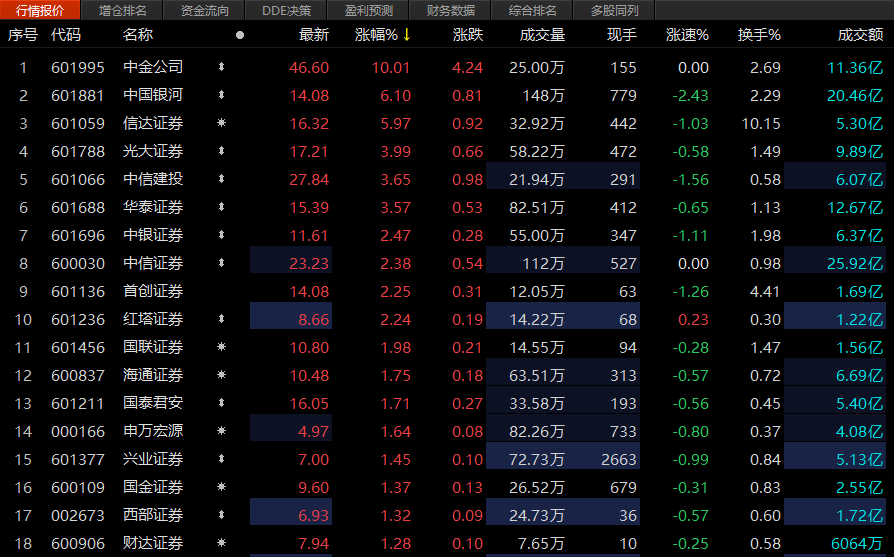Viewport: 894px width, 557px height.
Task: Click the 成交额 column header
Action: (x=860, y=35)
